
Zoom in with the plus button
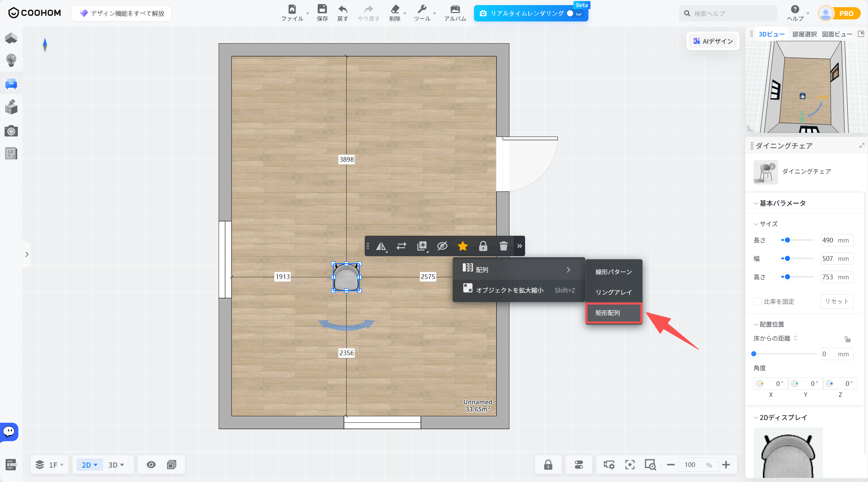pyautogui.click(x=726, y=465)
